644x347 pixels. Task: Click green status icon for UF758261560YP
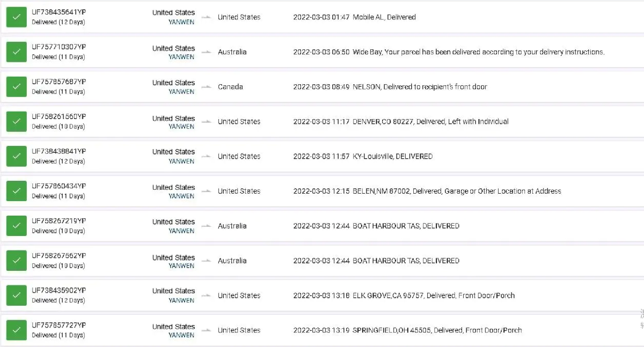click(x=16, y=122)
